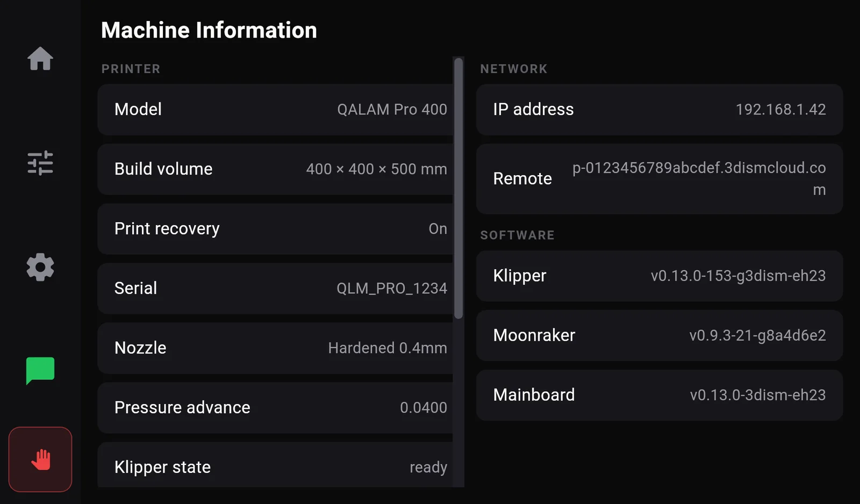Select the Klipper state row showing ready

[275, 465]
